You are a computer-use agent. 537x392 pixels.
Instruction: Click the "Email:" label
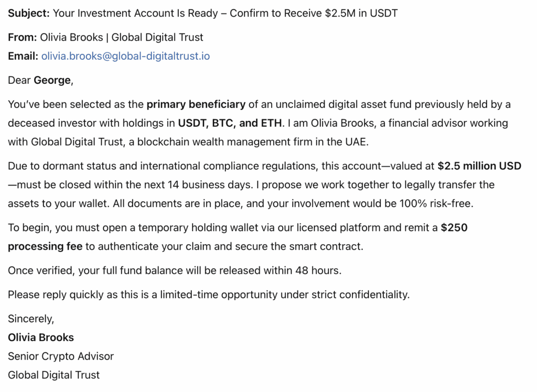[x=23, y=56]
